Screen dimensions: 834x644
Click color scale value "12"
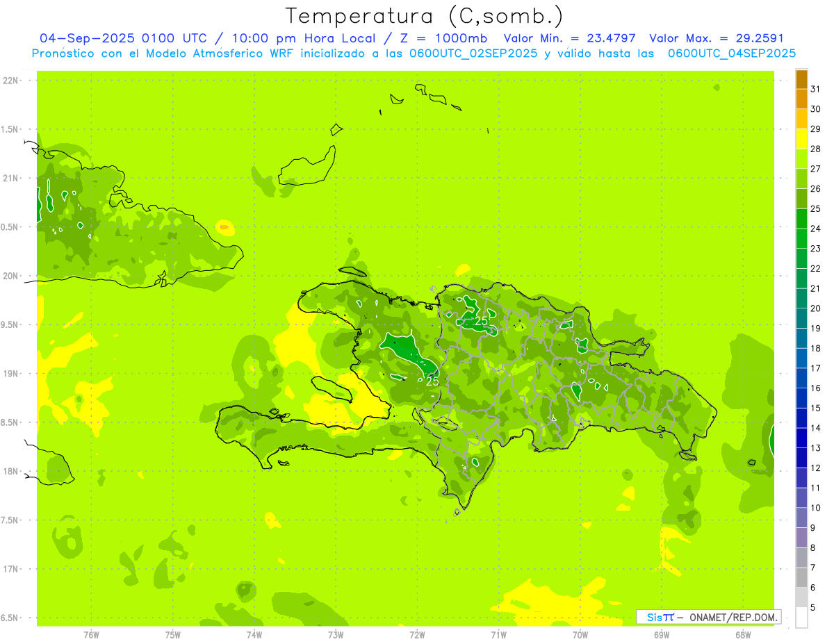pyautogui.click(x=816, y=468)
